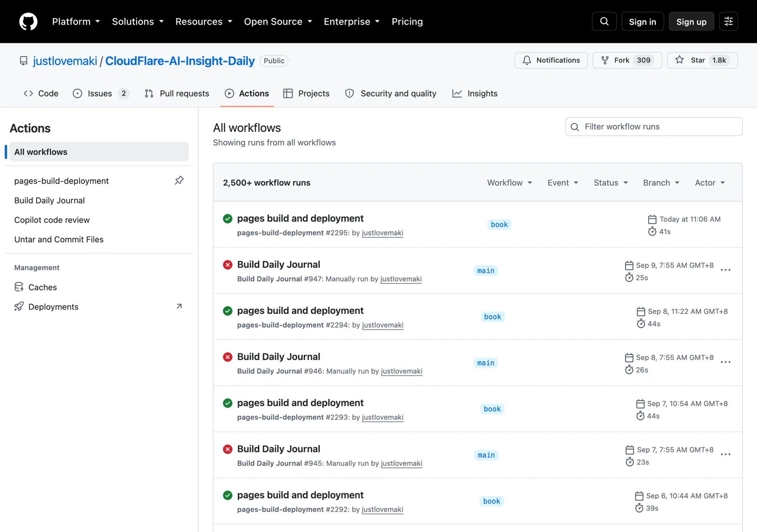Click the calendar icon for Today at 11:06 AM
Viewport: 757px width, 532px height.
click(652, 219)
